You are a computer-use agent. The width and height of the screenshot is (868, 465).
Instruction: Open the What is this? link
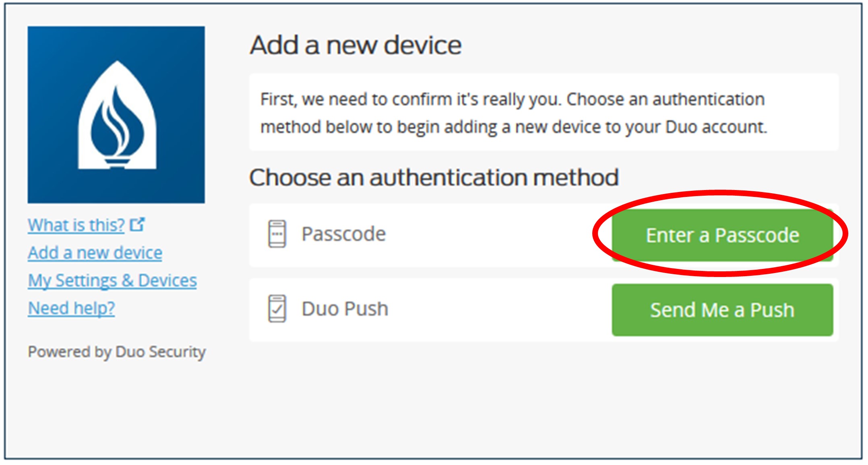[76, 225]
